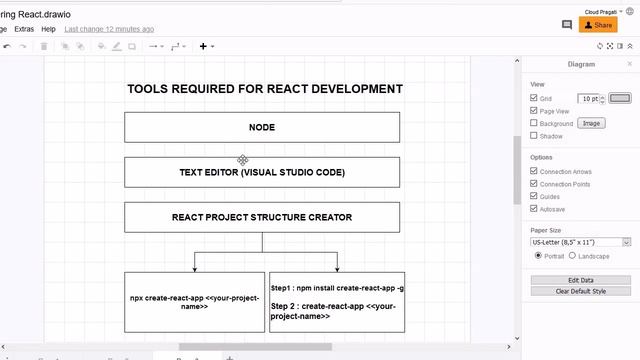Click the Insert plus icon
The height and width of the screenshot is (360, 640).
click(203, 47)
